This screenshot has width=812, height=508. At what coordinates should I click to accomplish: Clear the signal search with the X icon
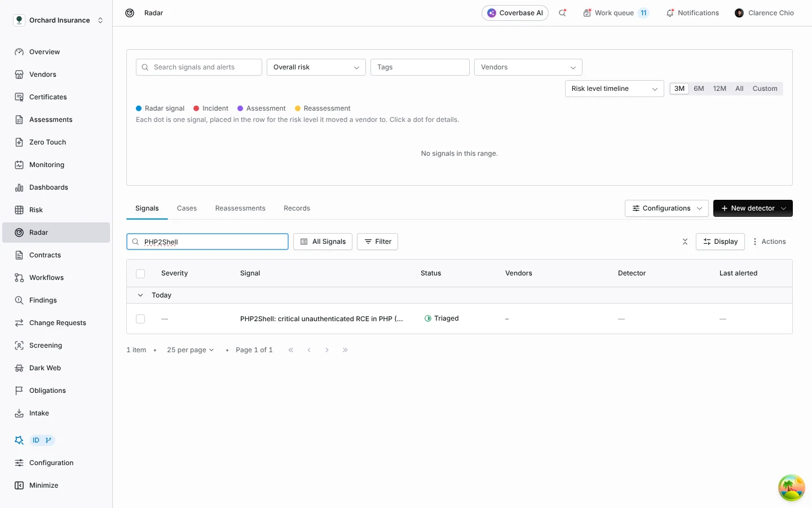pyautogui.click(x=685, y=242)
